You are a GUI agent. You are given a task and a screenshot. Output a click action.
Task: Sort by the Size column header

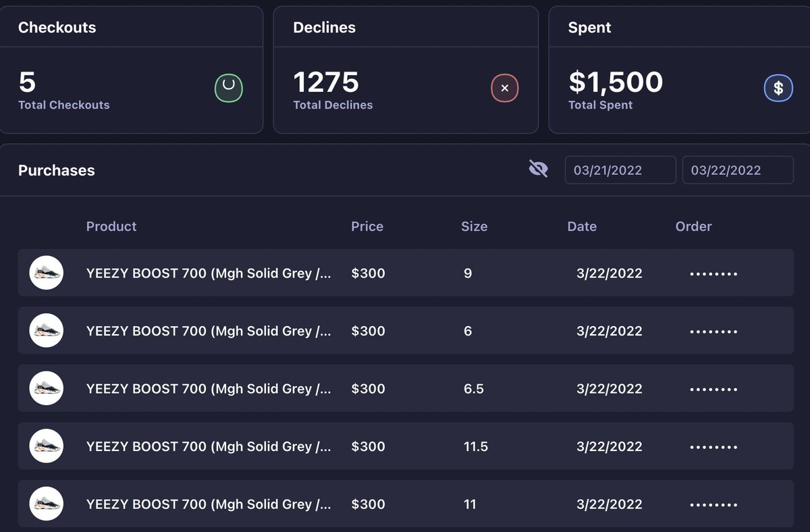click(x=474, y=226)
